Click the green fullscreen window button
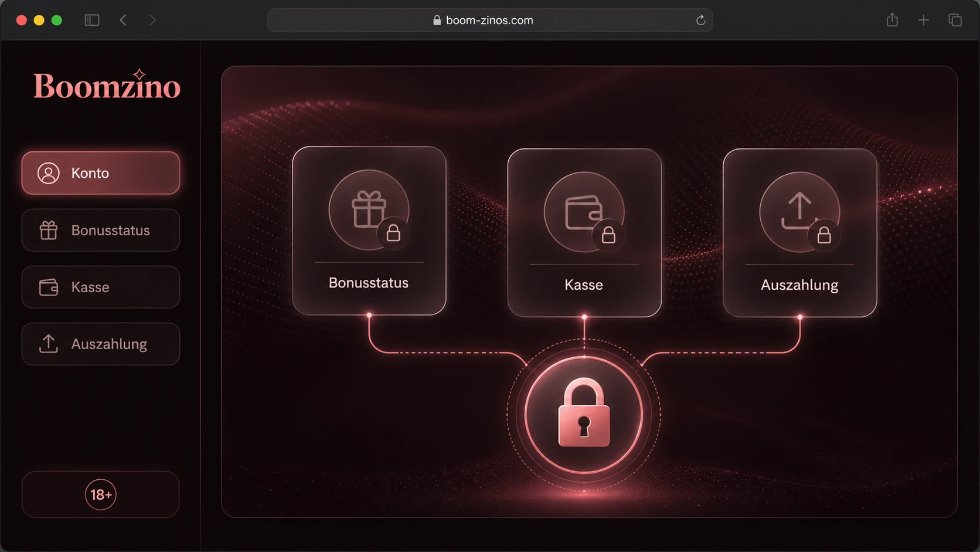Viewport: 980px width, 552px height. click(57, 20)
